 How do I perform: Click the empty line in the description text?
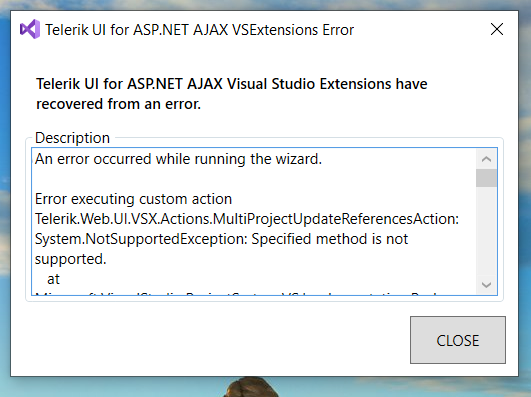coord(254,179)
